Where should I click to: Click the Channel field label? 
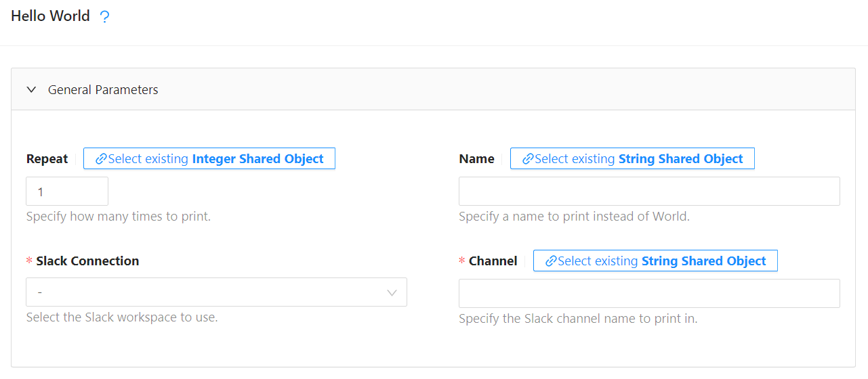click(x=493, y=261)
